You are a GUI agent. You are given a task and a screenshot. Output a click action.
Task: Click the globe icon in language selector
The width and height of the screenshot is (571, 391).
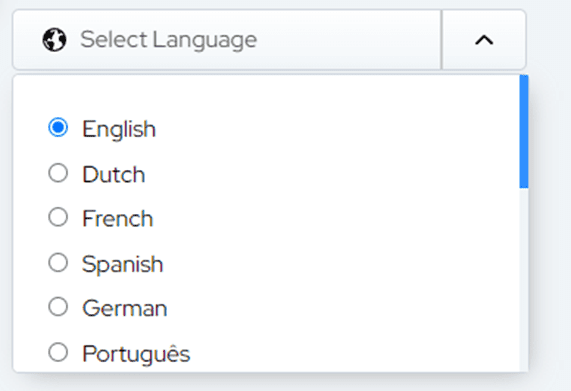[x=55, y=40]
